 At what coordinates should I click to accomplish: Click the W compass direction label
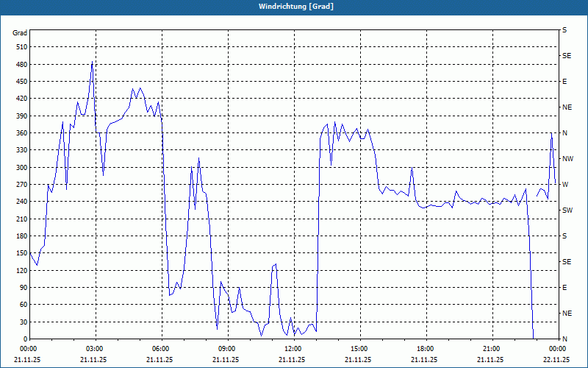(565, 185)
